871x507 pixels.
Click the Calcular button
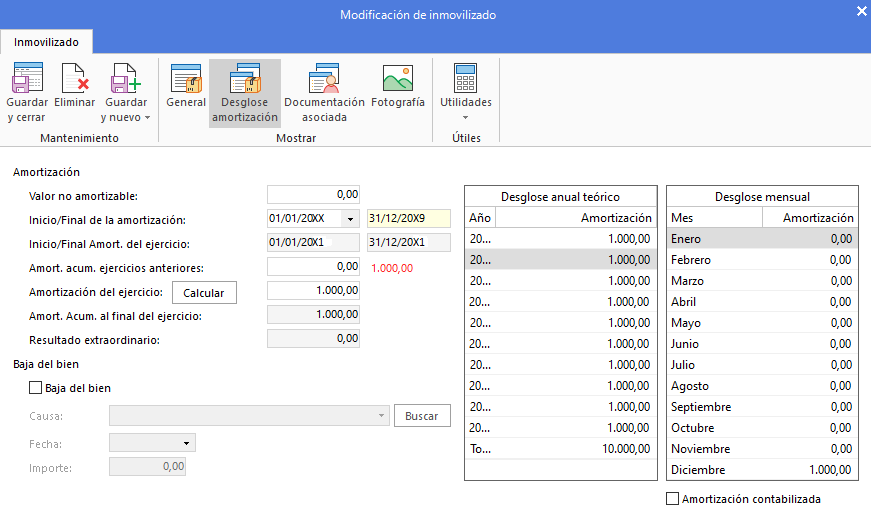tap(204, 293)
